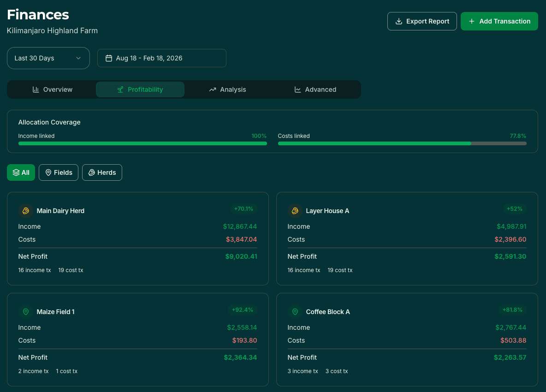Expand the time period selector chevron

click(x=79, y=58)
